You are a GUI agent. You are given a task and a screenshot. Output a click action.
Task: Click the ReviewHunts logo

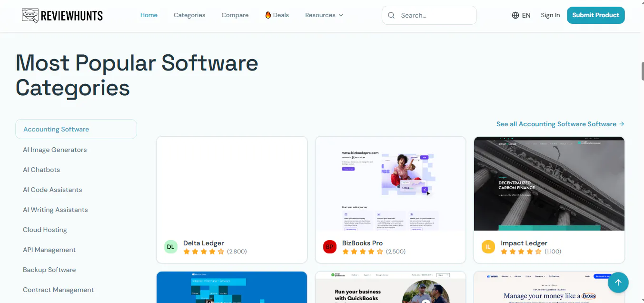coord(62,15)
